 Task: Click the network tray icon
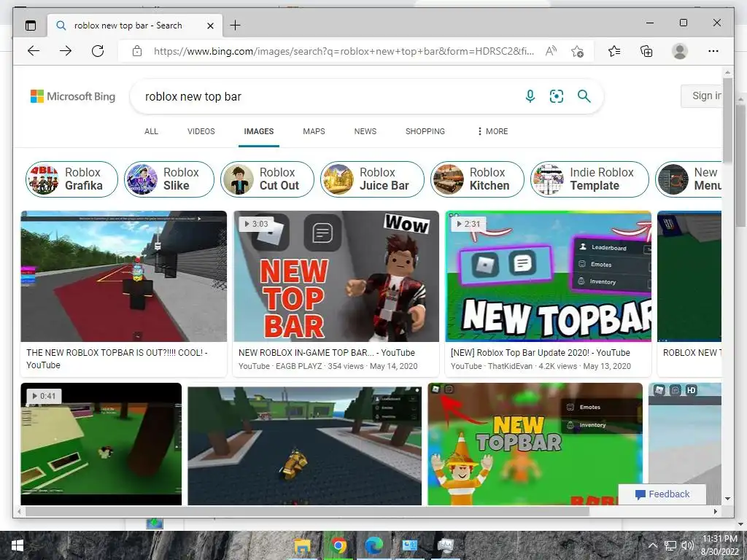click(670, 545)
